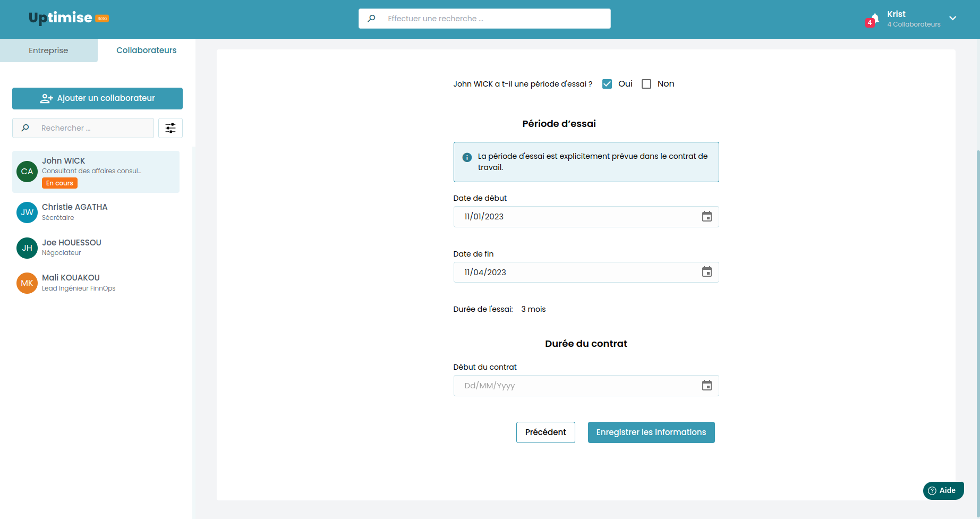Click the Sécrétaire job title
This screenshot has height=519, width=980.
coord(58,218)
